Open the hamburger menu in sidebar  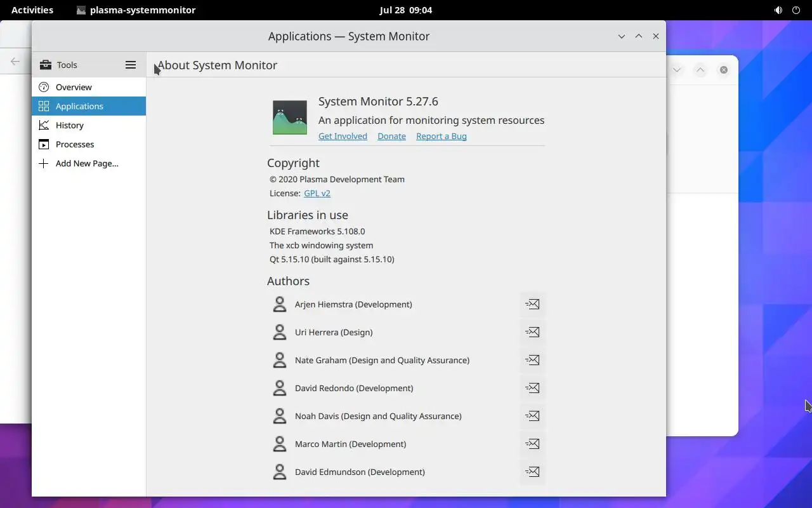pos(131,65)
